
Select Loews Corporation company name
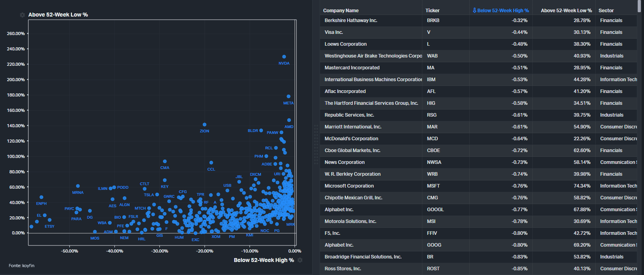tap(346, 44)
